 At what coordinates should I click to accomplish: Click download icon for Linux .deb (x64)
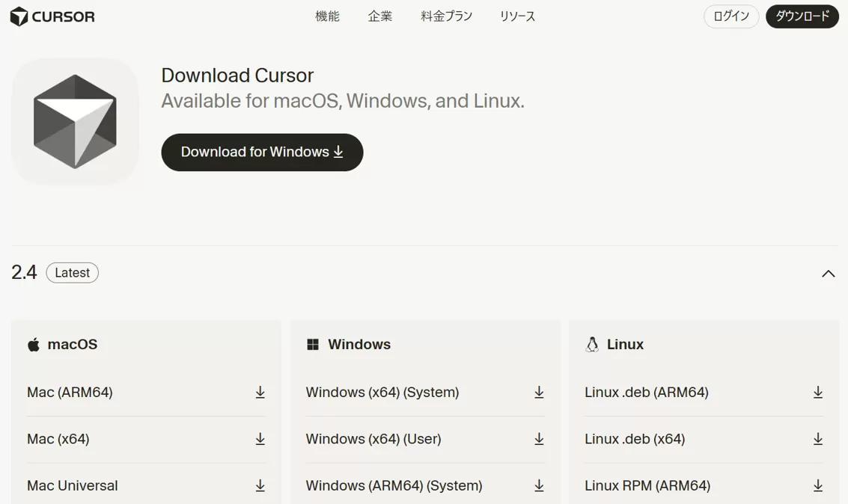pos(818,439)
